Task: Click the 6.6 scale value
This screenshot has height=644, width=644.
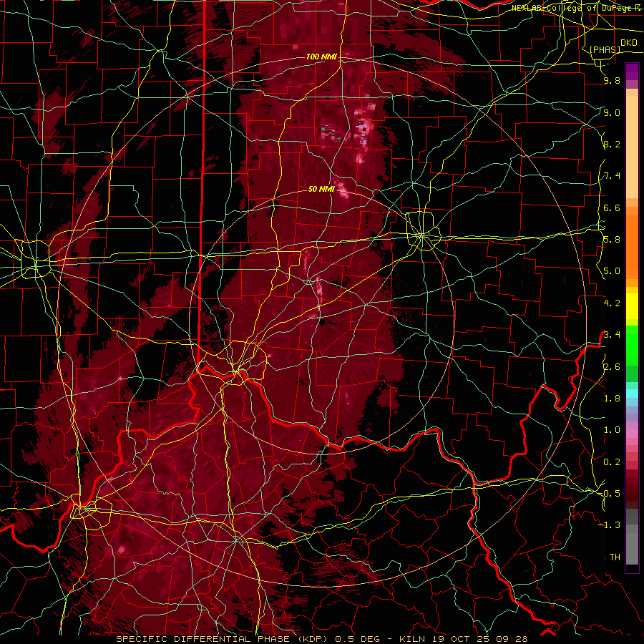Action: click(x=612, y=208)
